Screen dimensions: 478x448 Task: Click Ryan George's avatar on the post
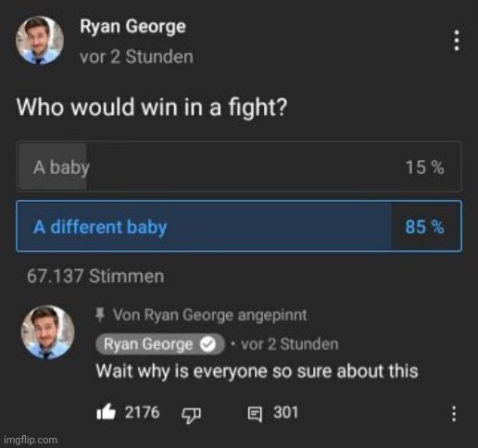tap(40, 40)
